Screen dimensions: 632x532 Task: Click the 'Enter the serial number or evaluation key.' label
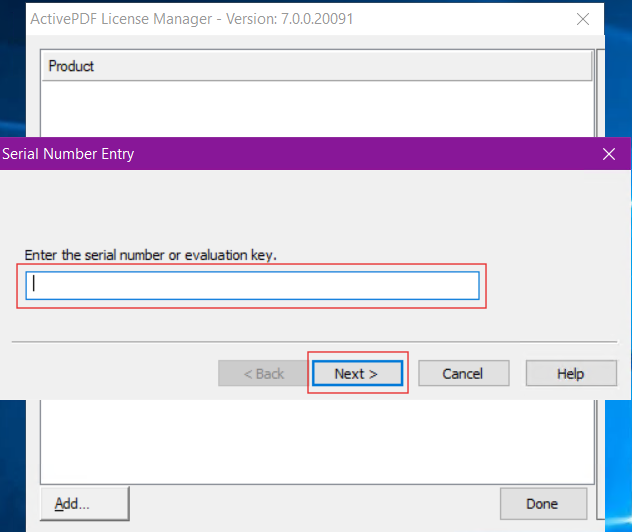point(151,255)
